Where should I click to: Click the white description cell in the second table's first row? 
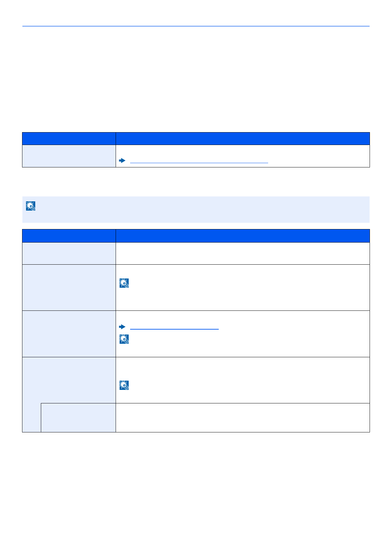click(242, 253)
